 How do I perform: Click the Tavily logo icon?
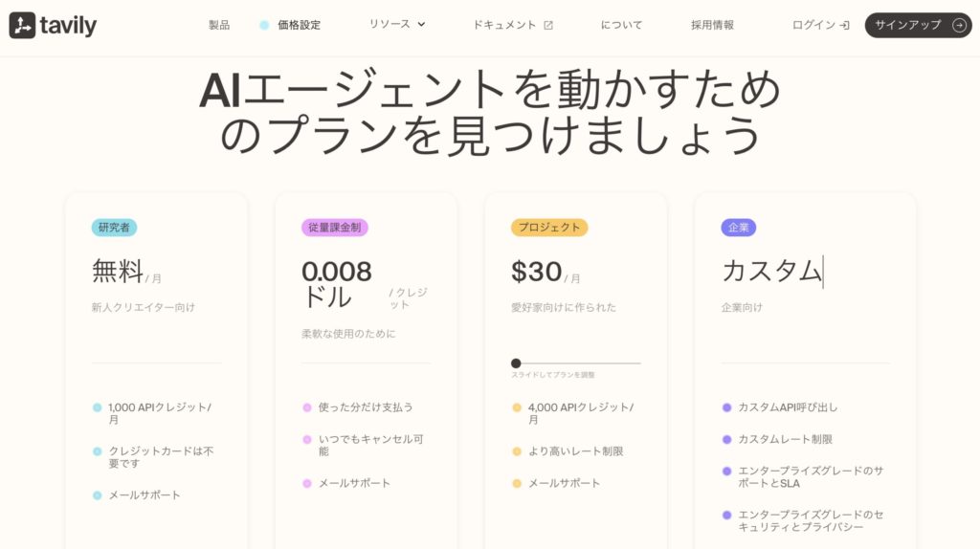click(x=22, y=26)
